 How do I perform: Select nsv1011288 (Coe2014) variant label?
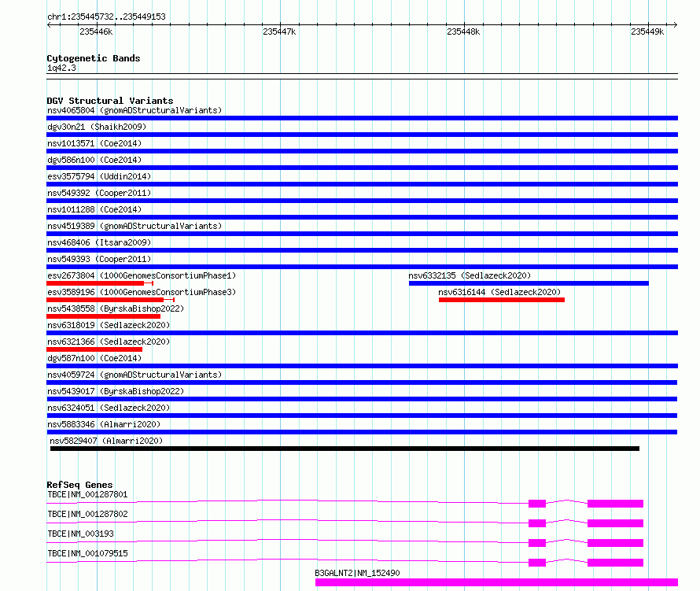click(94, 209)
